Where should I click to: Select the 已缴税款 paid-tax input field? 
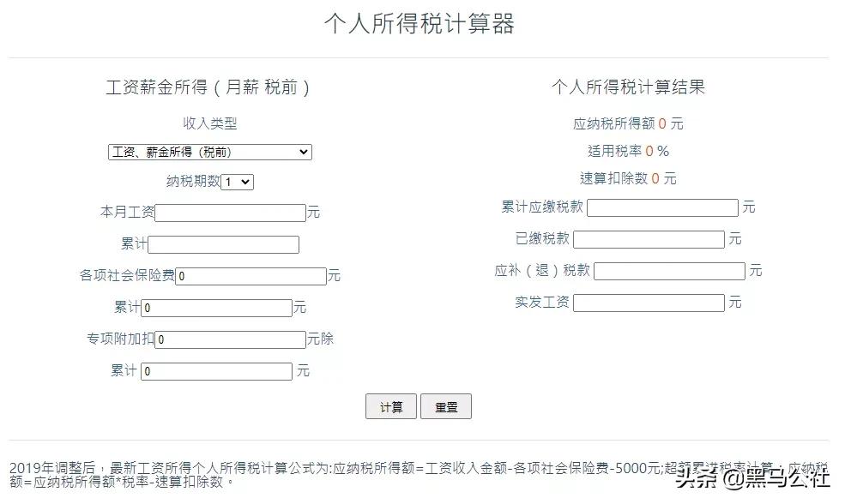[649, 239]
